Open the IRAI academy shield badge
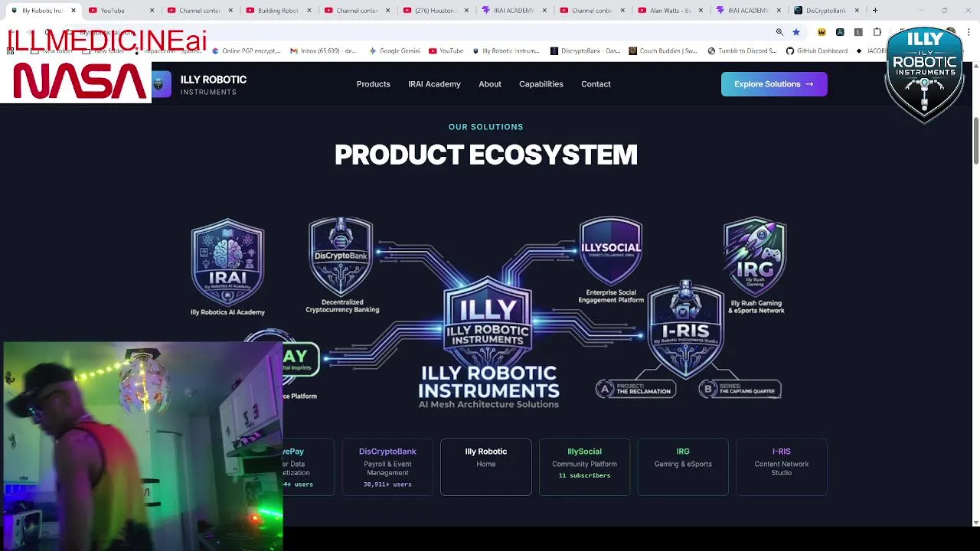Viewport: 980px width, 551px height. [227, 262]
